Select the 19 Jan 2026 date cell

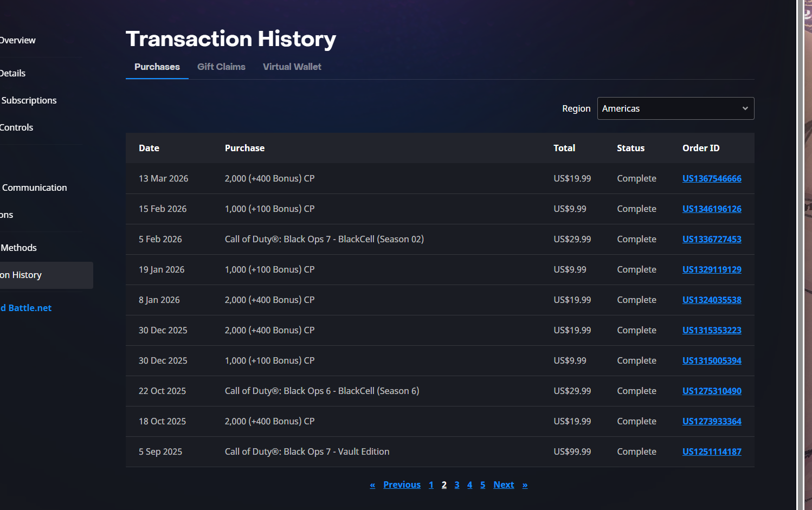click(x=162, y=269)
